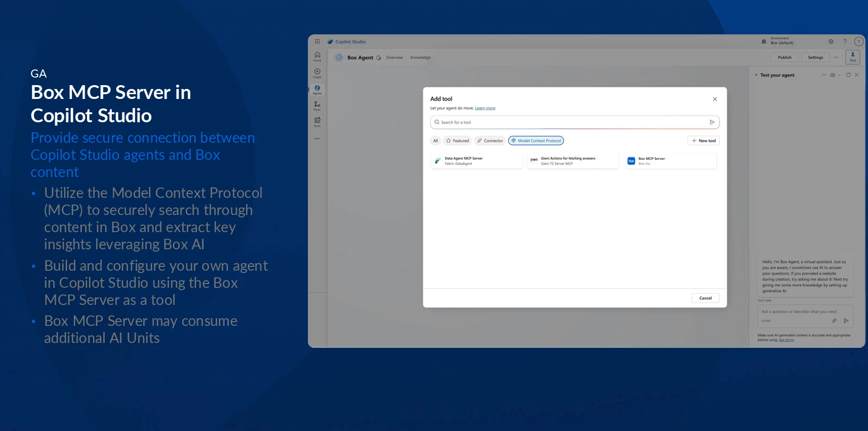Focus the Search for a tool field
This screenshot has width=868, height=431.
tap(574, 122)
